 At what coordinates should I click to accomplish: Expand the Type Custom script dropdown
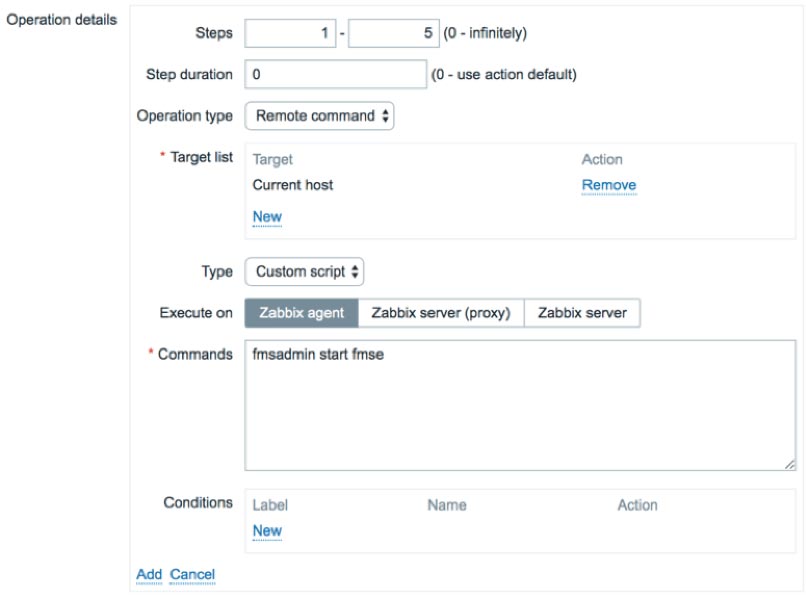304,272
